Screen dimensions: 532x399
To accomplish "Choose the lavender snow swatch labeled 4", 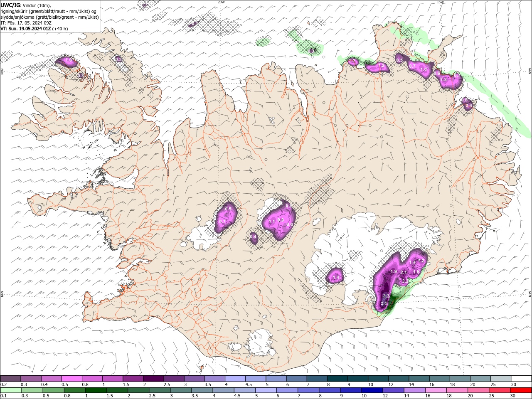I will pyautogui.click(x=235, y=379).
